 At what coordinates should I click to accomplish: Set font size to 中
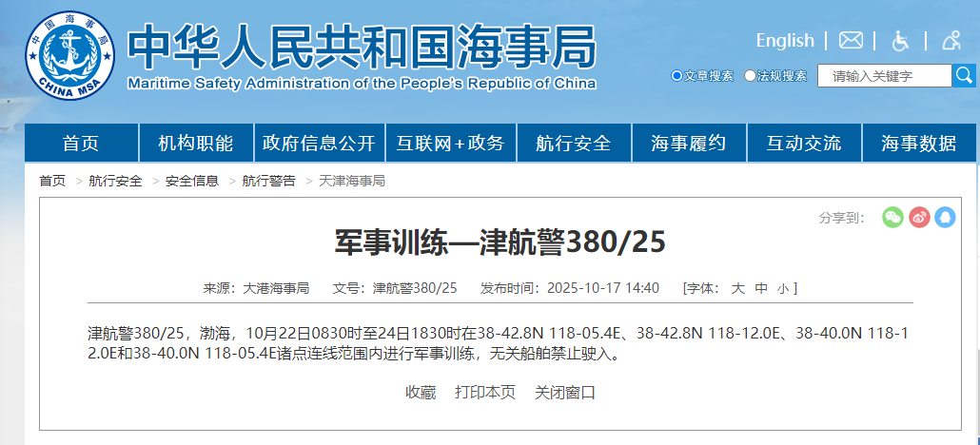click(760, 288)
